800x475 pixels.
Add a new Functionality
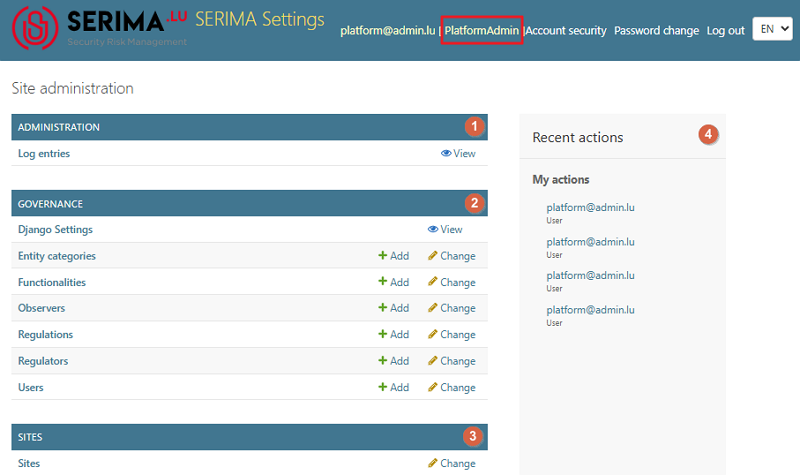click(393, 282)
